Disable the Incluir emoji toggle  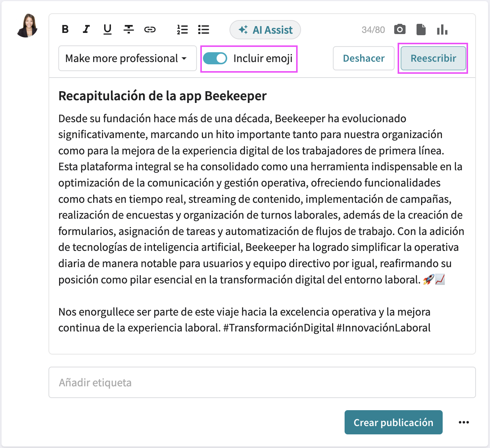point(215,59)
